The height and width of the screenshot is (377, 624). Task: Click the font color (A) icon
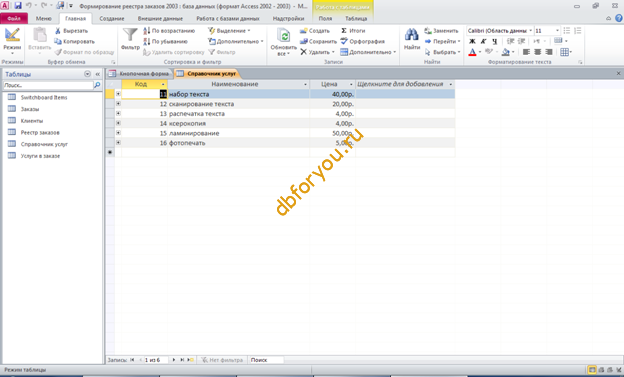pyautogui.click(x=472, y=52)
